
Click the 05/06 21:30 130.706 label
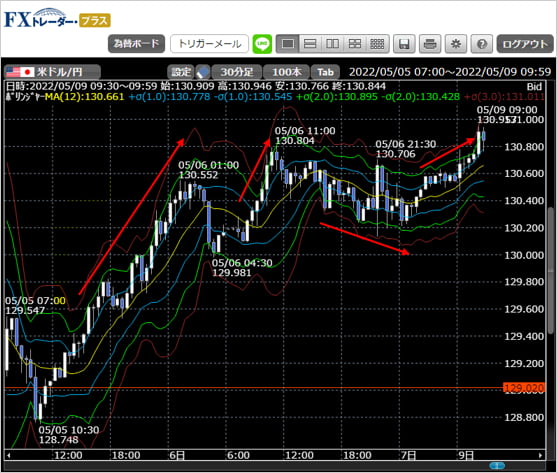405,149
